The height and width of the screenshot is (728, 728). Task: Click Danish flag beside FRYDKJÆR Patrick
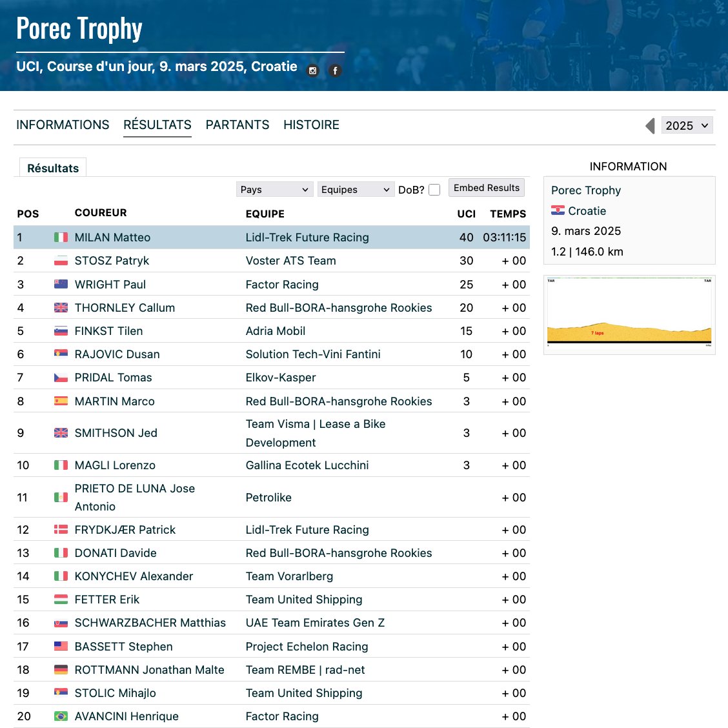(61, 530)
